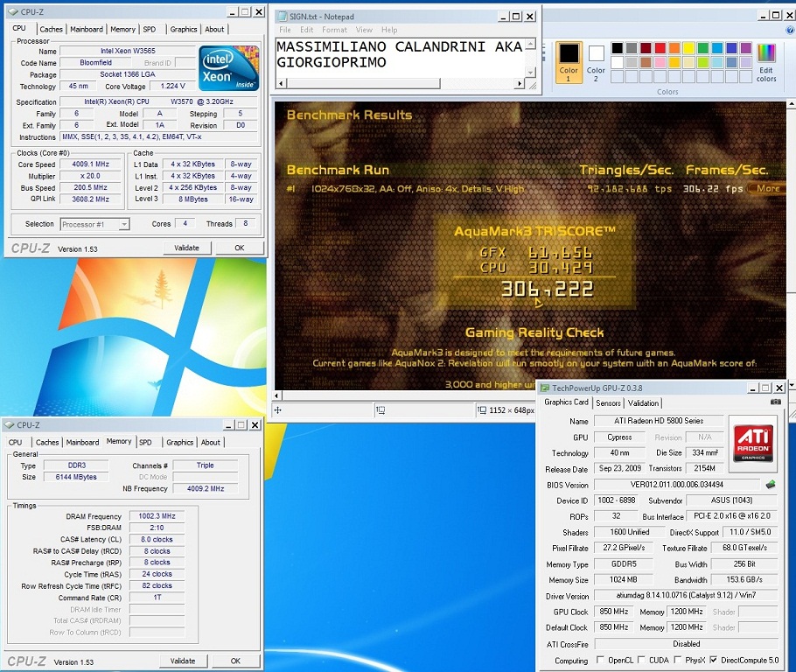Click the selection size icon in Paint status bar

pos(381,409)
